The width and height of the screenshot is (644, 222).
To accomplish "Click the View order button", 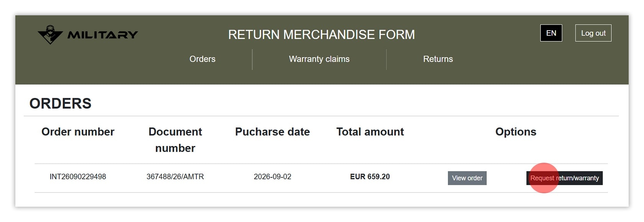I will pos(467,178).
